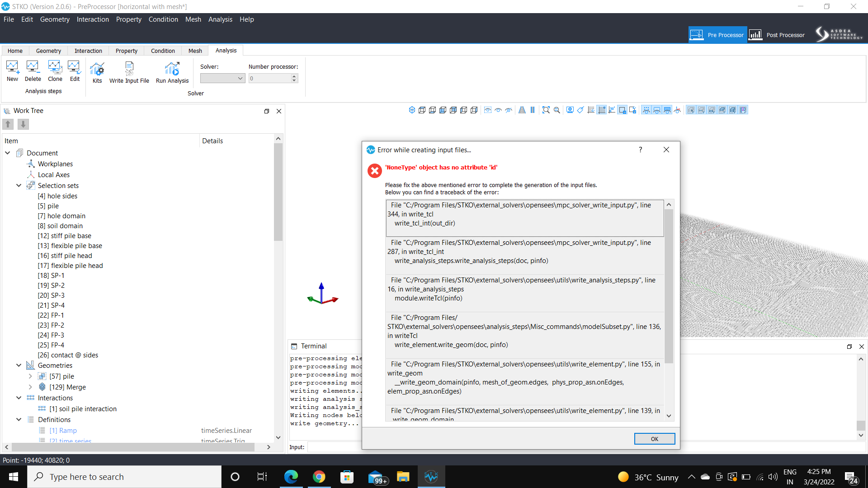Viewport: 868px width, 488px height.
Task: Expand the [57] pile geometry
Action: 30,376
